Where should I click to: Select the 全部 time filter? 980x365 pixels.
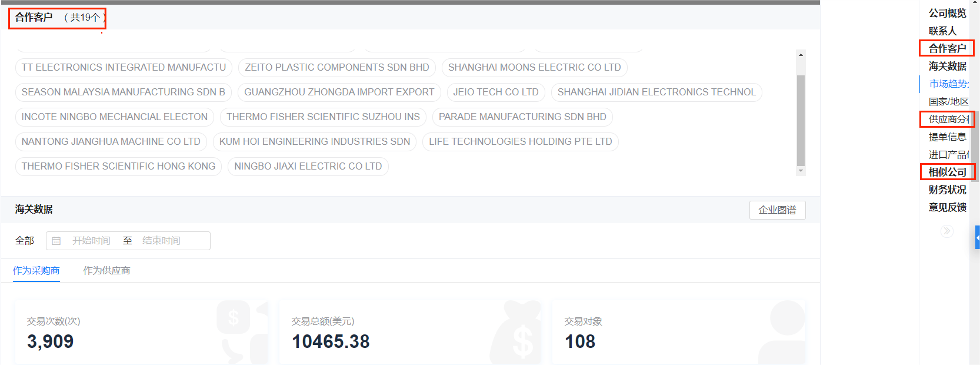coord(25,241)
